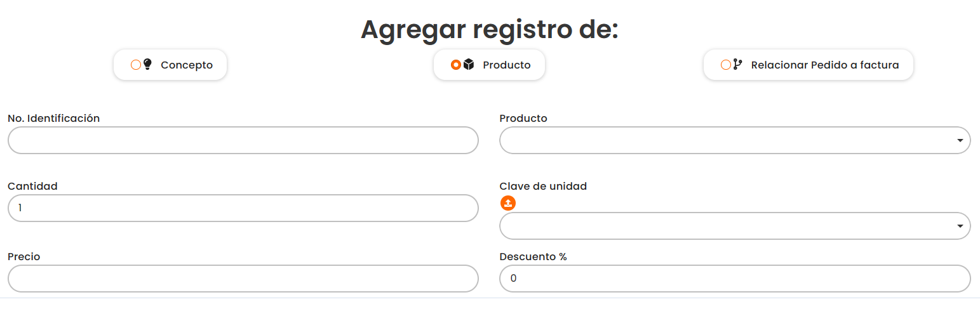Expand the Clave de unidad dropdown arrow
The height and width of the screenshot is (309, 980).
(960, 227)
